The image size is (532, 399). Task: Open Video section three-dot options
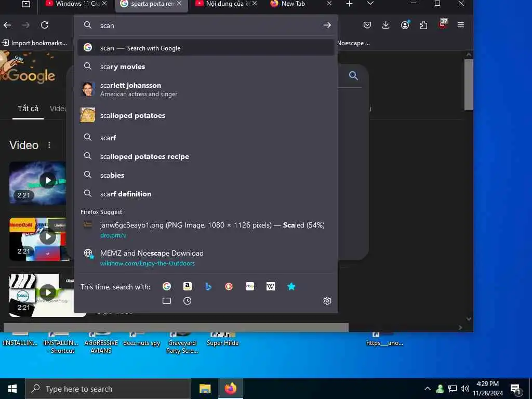[49, 145]
